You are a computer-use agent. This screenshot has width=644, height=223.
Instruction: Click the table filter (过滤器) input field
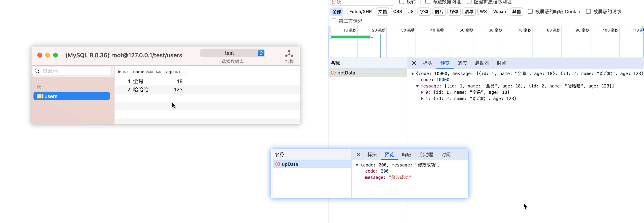[75, 71]
